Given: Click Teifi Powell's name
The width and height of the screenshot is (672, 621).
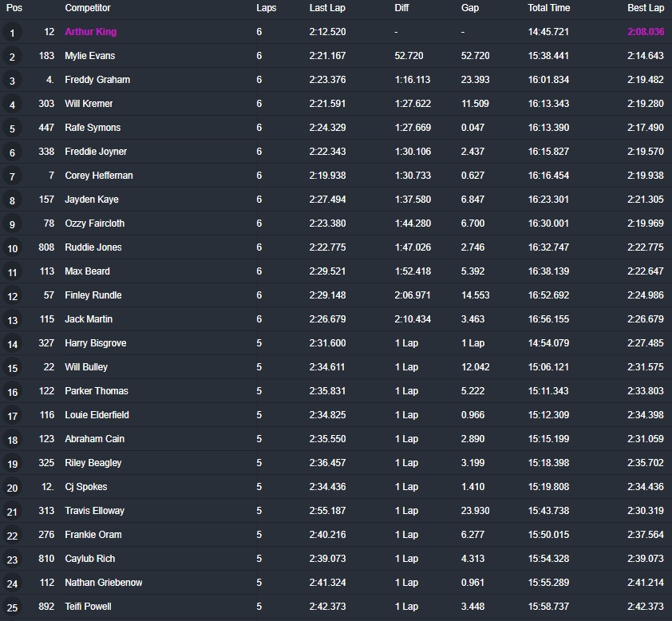Looking at the screenshot, I should click(88, 607).
